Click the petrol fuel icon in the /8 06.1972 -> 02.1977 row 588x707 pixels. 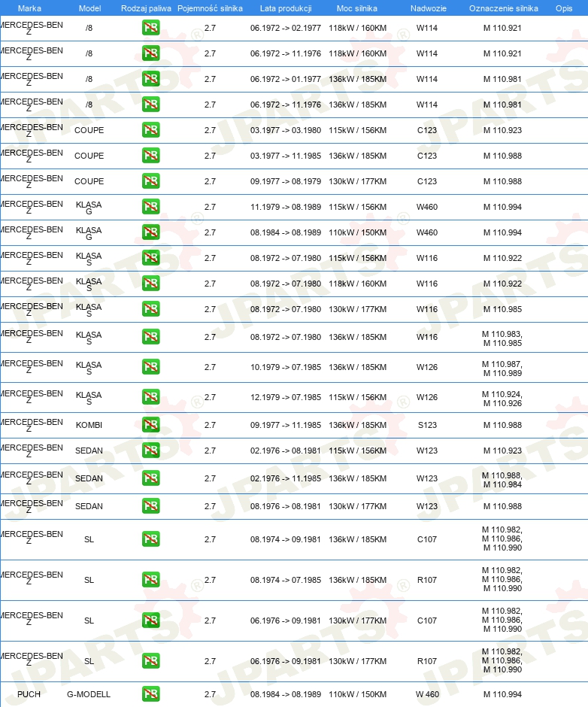(150, 28)
